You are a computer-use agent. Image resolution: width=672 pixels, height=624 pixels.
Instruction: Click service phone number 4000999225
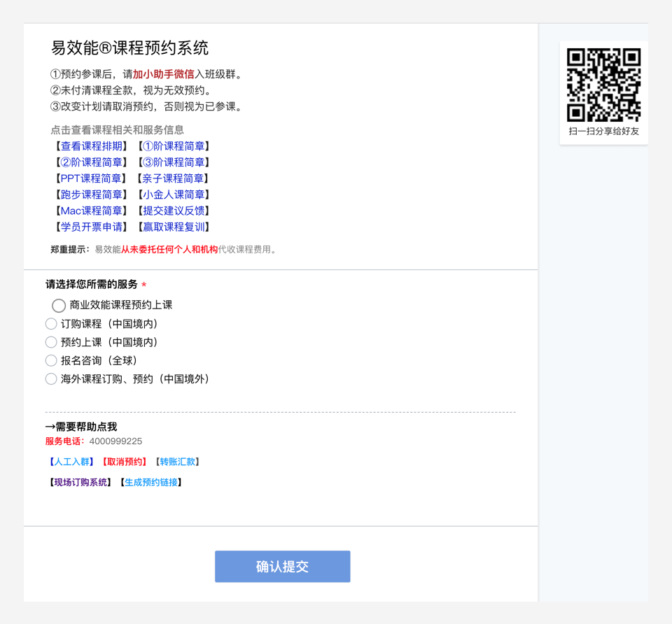pyautogui.click(x=115, y=441)
